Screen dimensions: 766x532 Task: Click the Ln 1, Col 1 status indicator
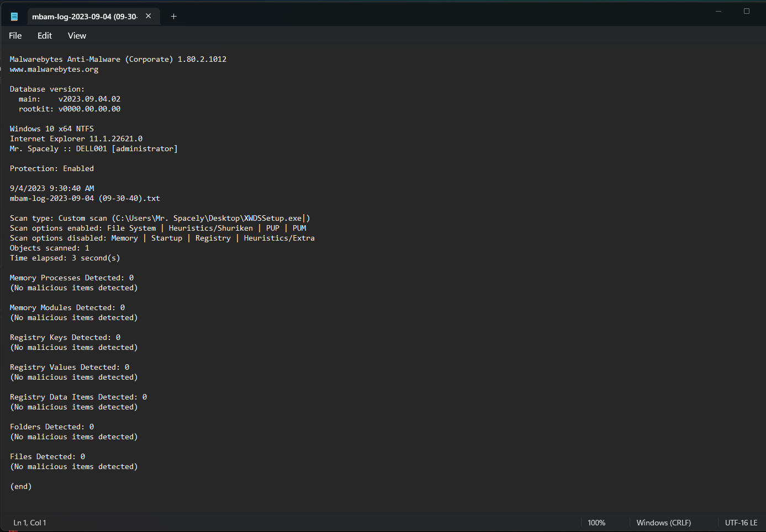[30, 523]
